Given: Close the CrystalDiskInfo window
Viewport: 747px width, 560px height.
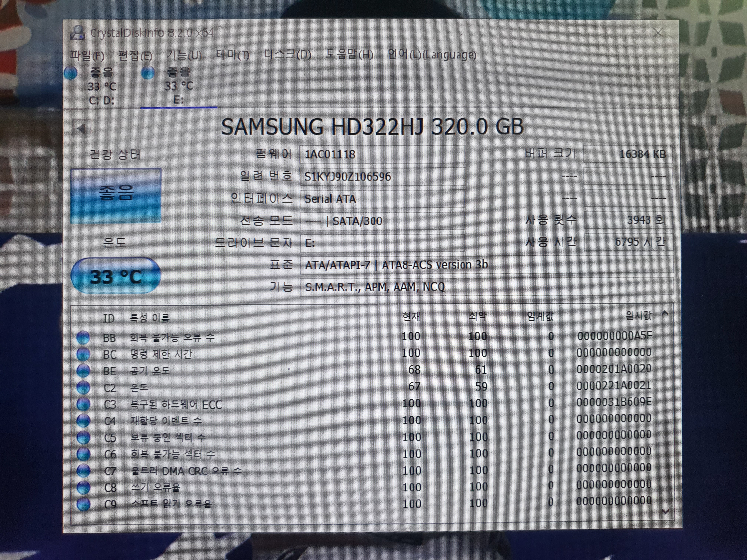Looking at the screenshot, I should click(x=658, y=33).
